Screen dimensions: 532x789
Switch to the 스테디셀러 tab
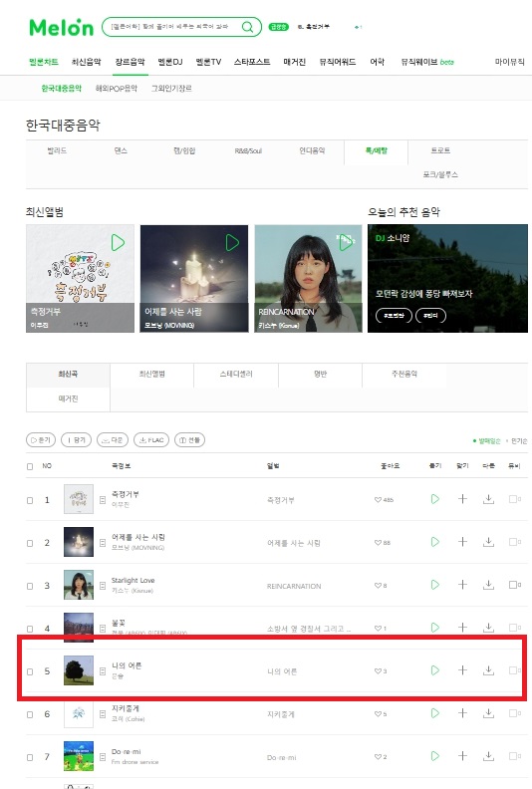[x=236, y=375]
